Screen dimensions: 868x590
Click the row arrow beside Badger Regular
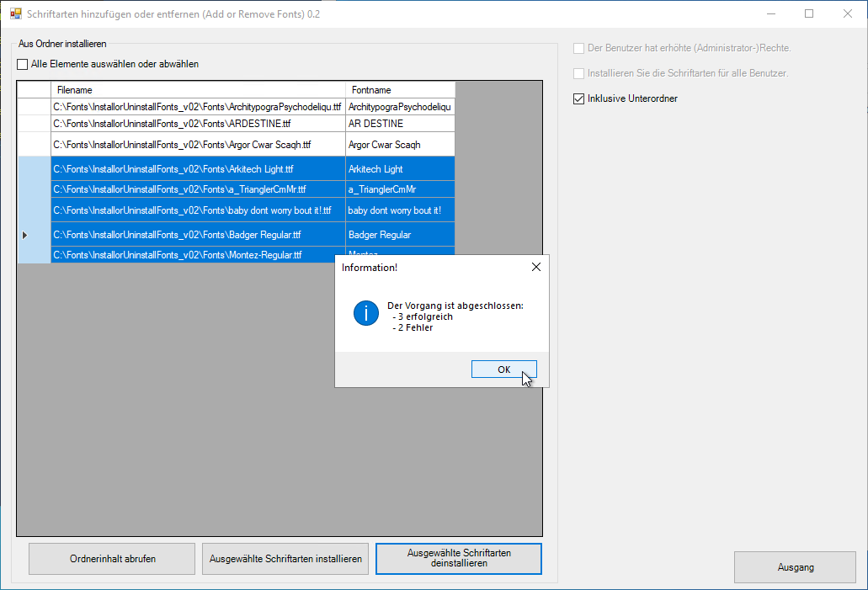coord(25,235)
